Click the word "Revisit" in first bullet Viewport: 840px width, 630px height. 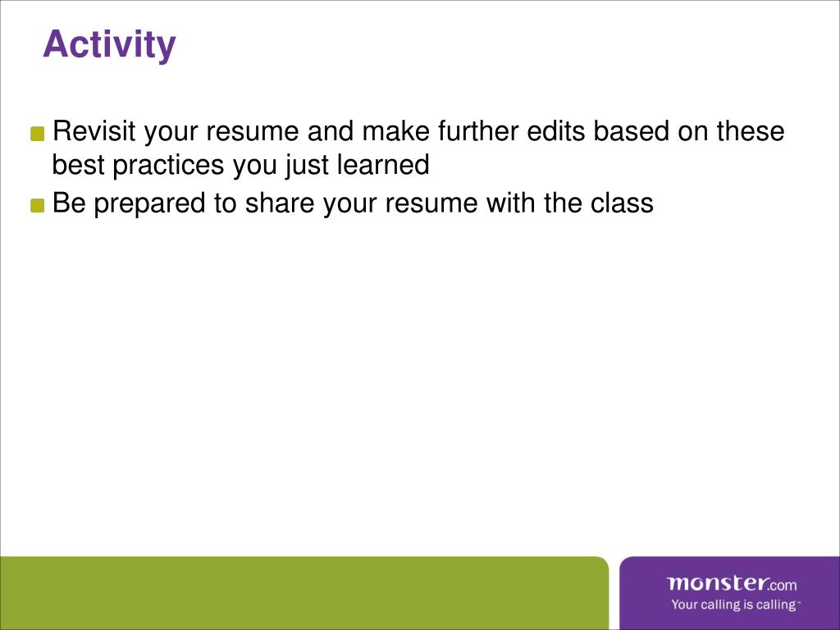point(94,131)
